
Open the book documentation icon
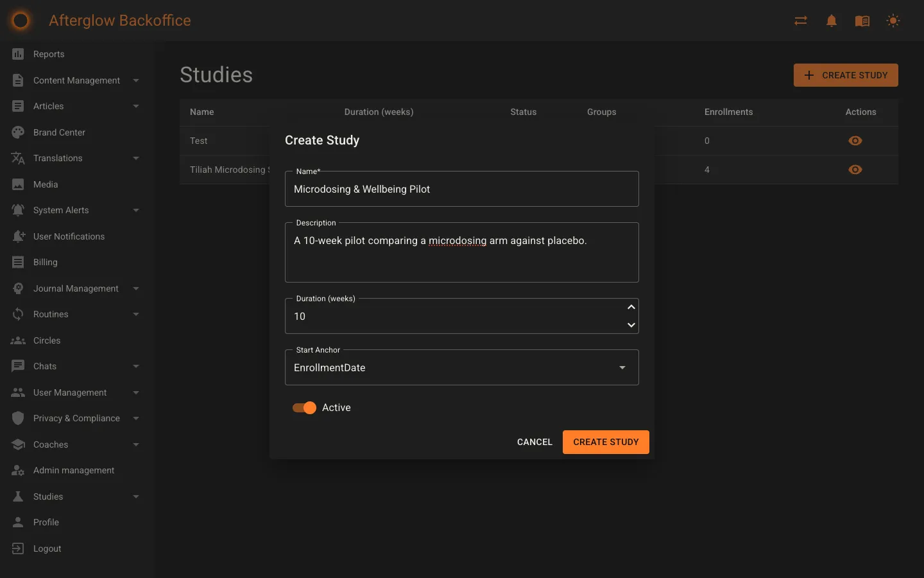pos(862,21)
